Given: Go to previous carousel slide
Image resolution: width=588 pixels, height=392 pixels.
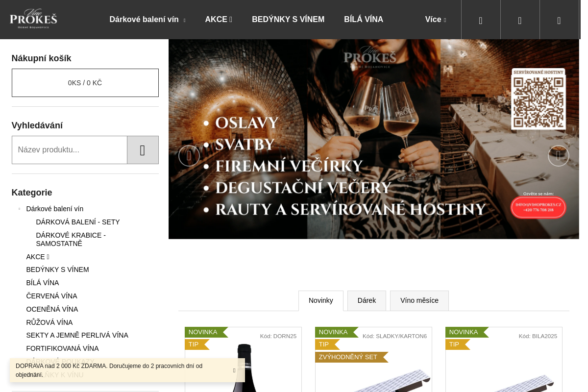Looking at the screenshot, I should 189,156.
